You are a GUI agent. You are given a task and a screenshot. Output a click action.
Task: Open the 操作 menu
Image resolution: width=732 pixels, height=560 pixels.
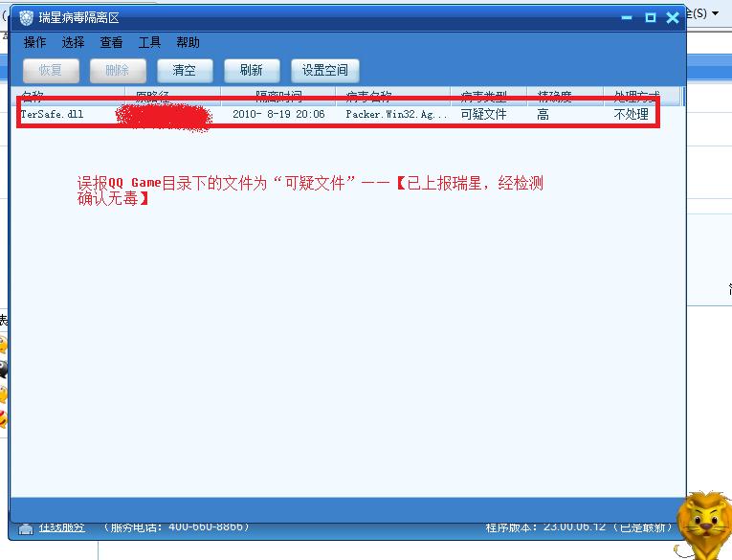coord(34,42)
